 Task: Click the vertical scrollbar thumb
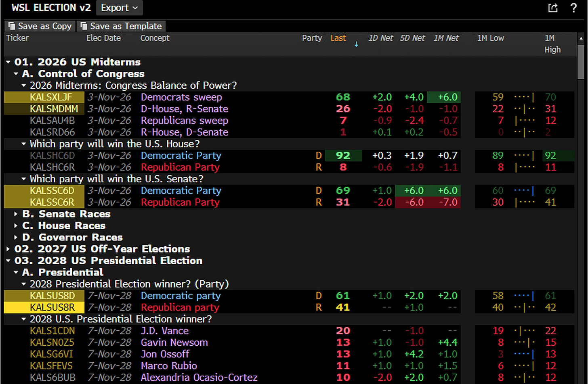pyautogui.click(x=581, y=61)
